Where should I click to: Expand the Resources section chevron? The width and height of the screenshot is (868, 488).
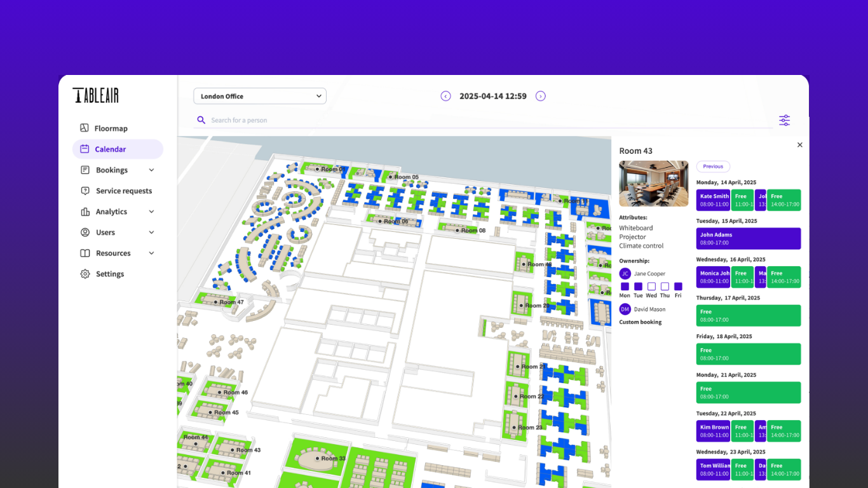pyautogui.click(x=151, y=253)
